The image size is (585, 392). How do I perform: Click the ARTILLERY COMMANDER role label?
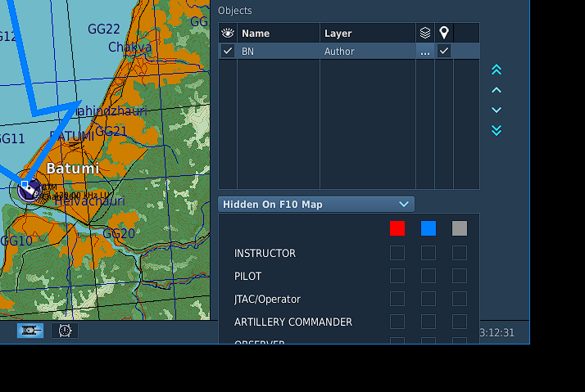coord(292,322)
